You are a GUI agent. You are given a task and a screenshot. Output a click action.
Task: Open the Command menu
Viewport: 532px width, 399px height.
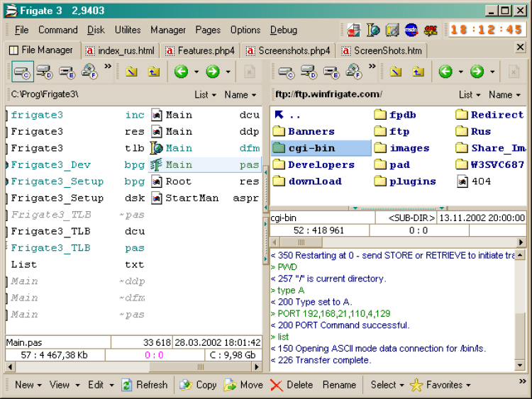tap(57, 30)
